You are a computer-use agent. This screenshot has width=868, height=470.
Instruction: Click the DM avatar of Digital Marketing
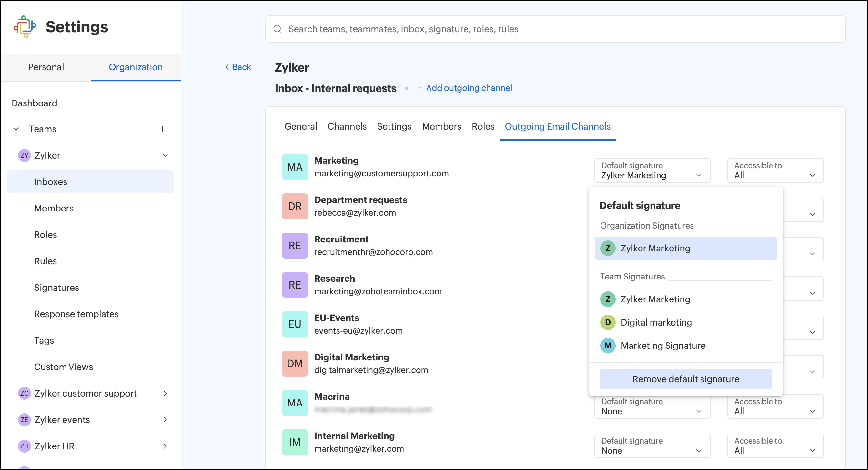click(295, 364)
